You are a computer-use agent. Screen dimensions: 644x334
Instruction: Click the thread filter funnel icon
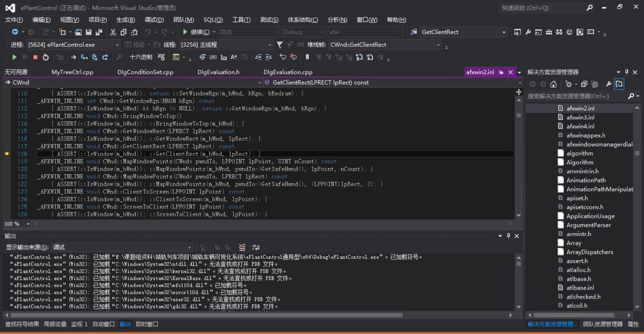(280, 45)
